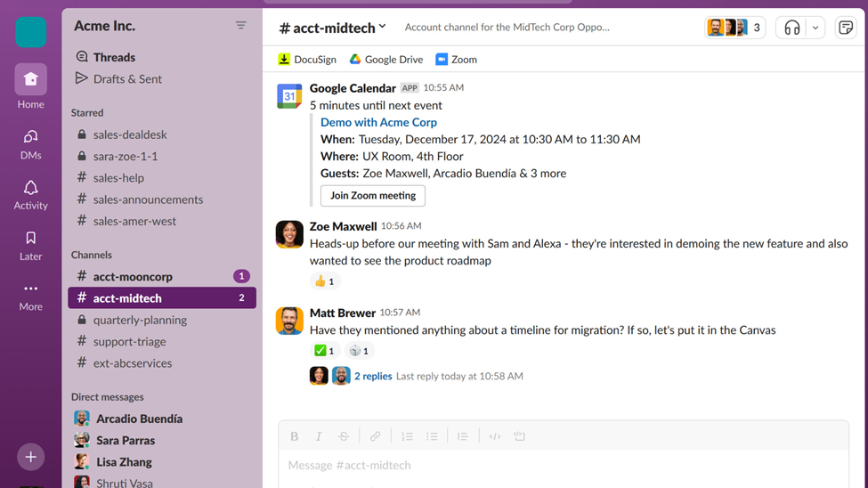Screen dimensions: 868x488
Task: Toggle the second reaction on Matt's message
Action: (x=360, y=351)
